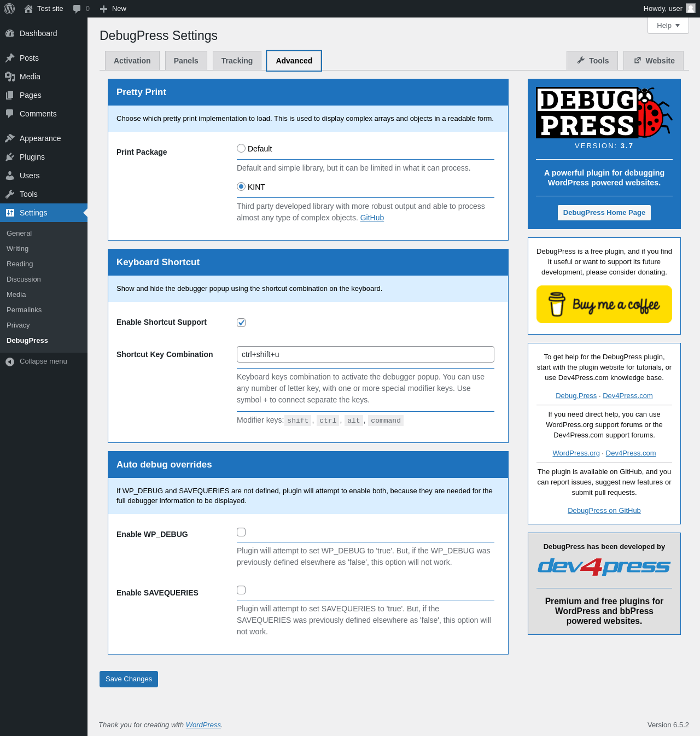Image resolution: width=700 pixels, height=736 pixels.
Task: Expand the Help dropdown
Action: point(668,26)
